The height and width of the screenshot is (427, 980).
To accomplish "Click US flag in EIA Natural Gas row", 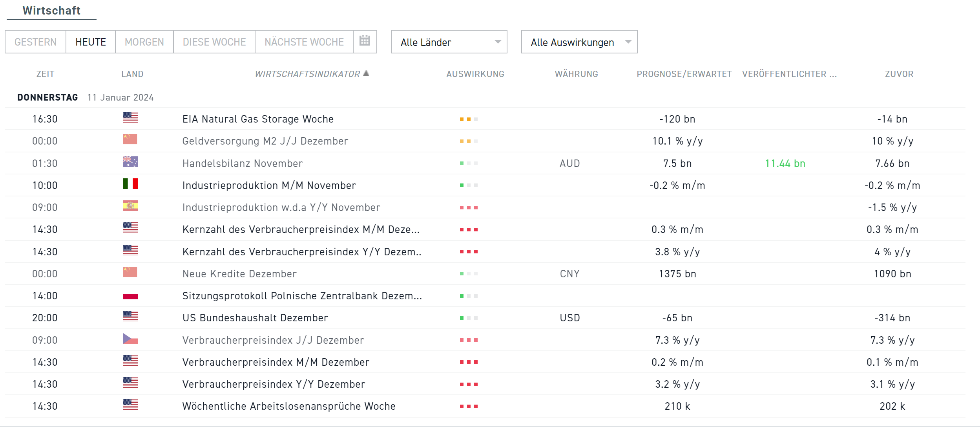I will (130, 117).
